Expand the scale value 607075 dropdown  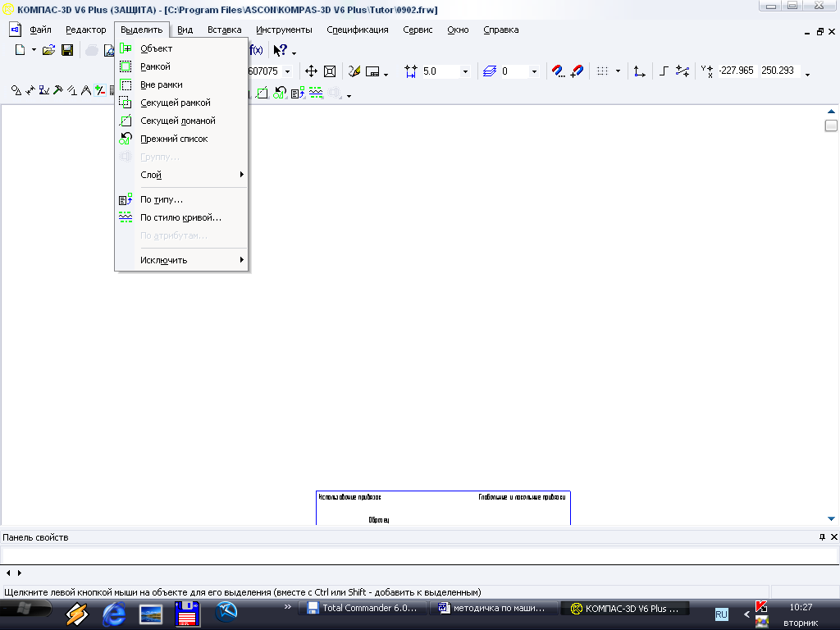pos(288,71)
